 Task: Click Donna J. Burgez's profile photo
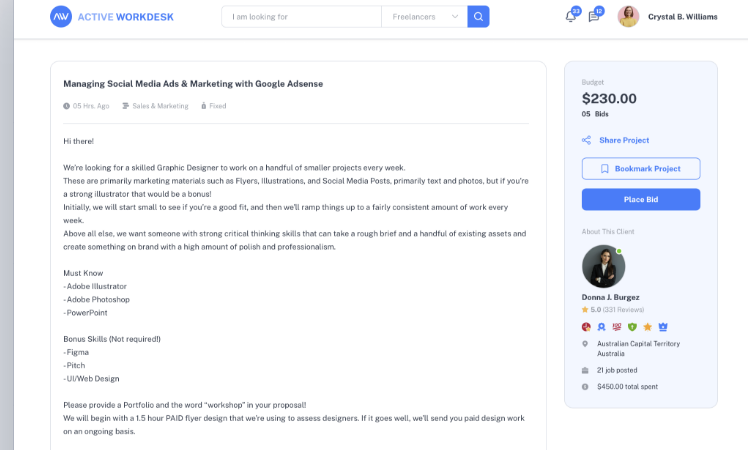click(603, 266)
